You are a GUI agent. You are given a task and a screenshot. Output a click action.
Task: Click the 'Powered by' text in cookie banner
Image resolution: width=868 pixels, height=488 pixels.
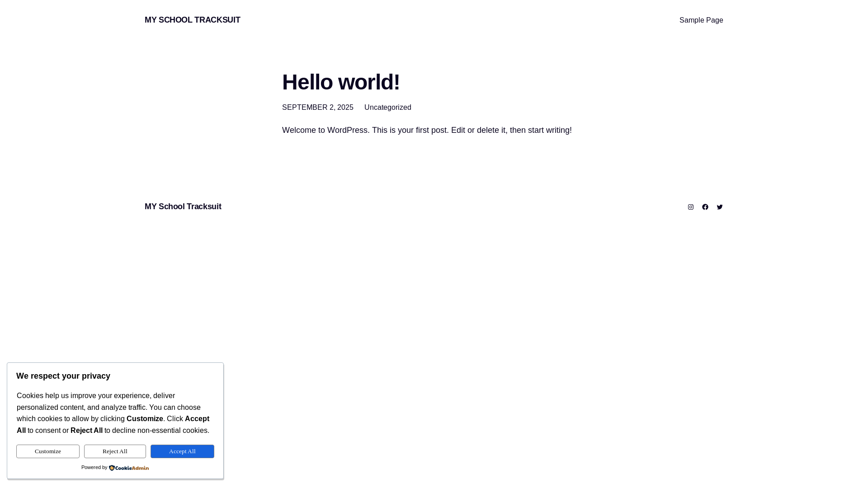click(94, 467)
